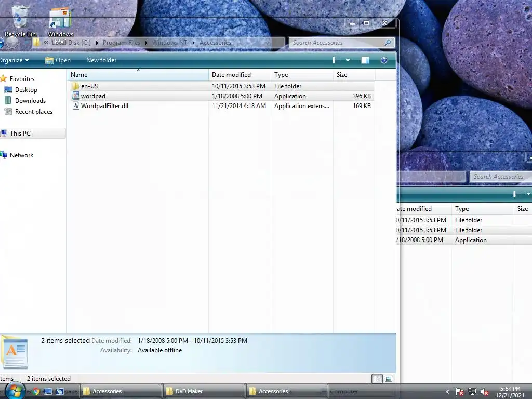The height and width of the screenshot is (399, 532).
Task: Show hidden breadcrumb locations chevron
Action: coord(46,43)
